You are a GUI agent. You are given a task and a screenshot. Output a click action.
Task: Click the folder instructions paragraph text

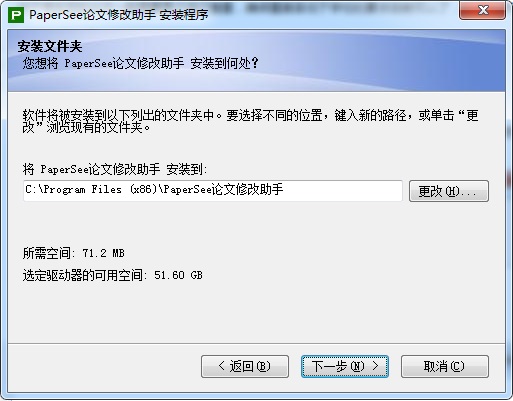(x=250, y=121)
